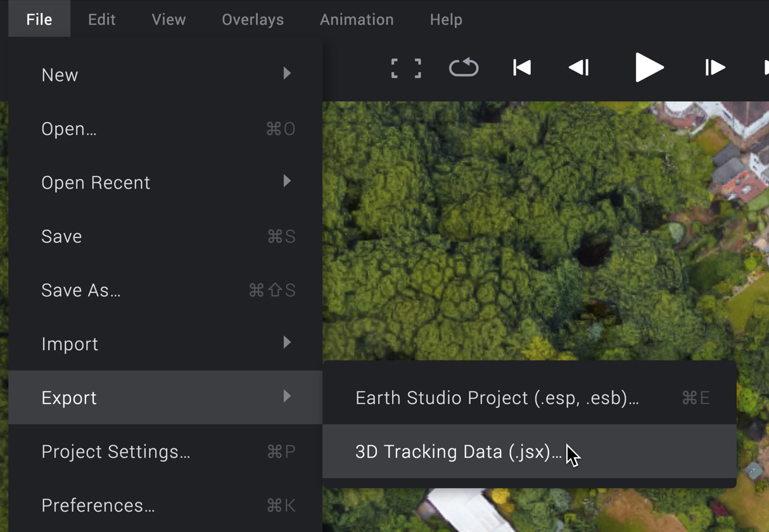Open the Overlays menu

(x=253, y=20)
